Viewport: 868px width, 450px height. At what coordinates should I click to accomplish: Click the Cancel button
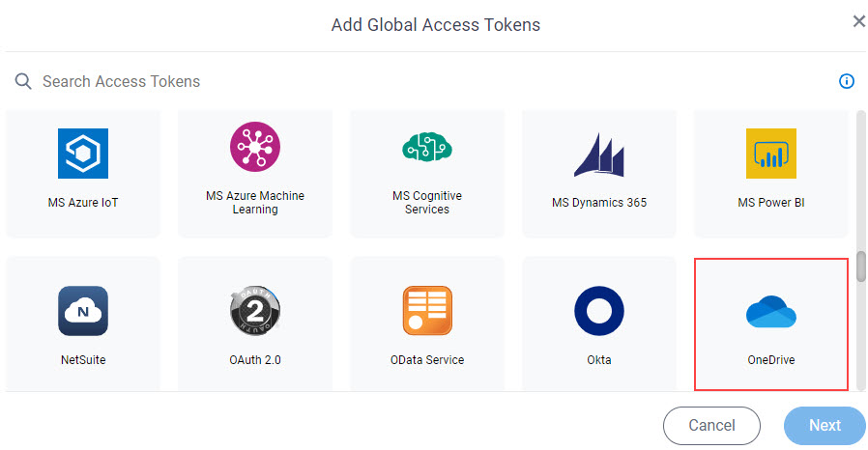click(x=711, y=425)
